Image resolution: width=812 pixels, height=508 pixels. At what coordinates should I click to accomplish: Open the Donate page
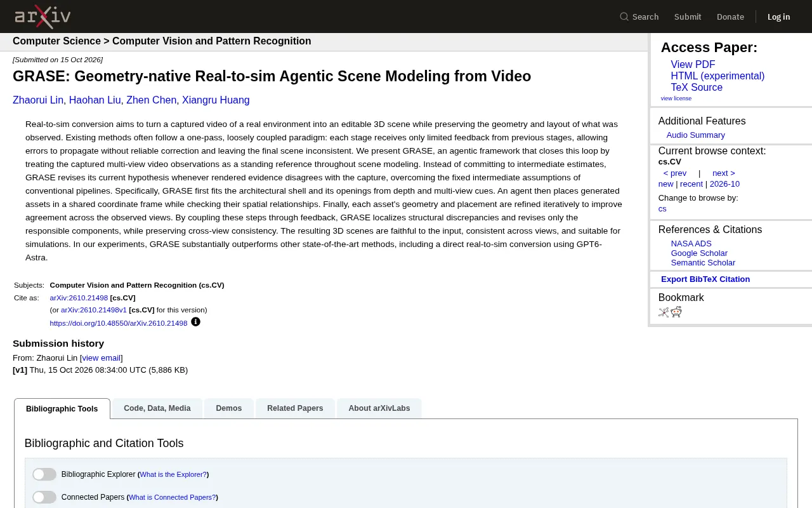pyautogui.click(x=730, y=17)
